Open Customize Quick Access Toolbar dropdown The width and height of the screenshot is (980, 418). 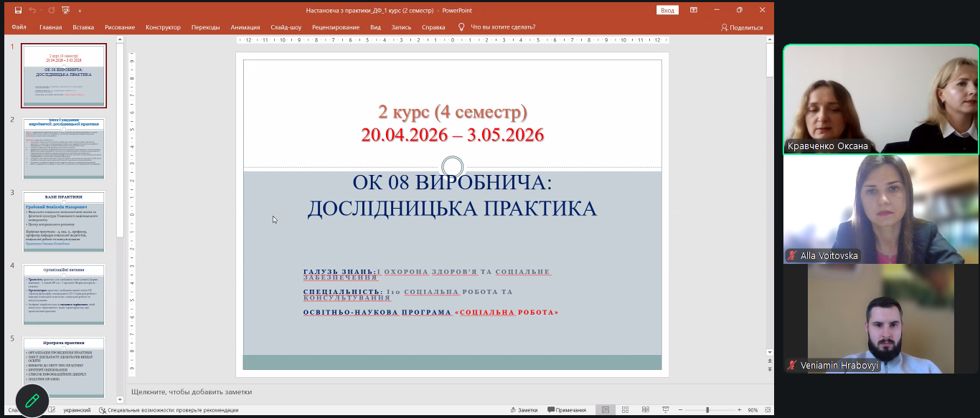[80, 11]
